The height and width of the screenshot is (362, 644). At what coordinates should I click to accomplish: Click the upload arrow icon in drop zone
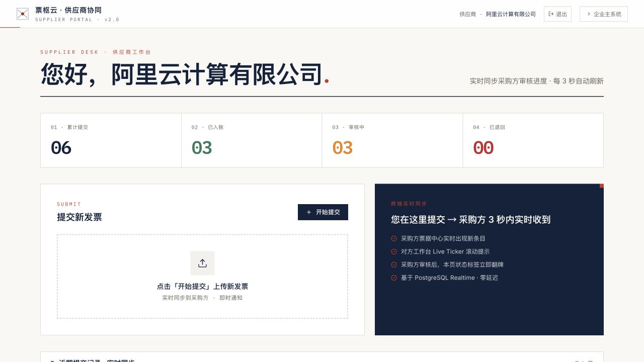202,263
